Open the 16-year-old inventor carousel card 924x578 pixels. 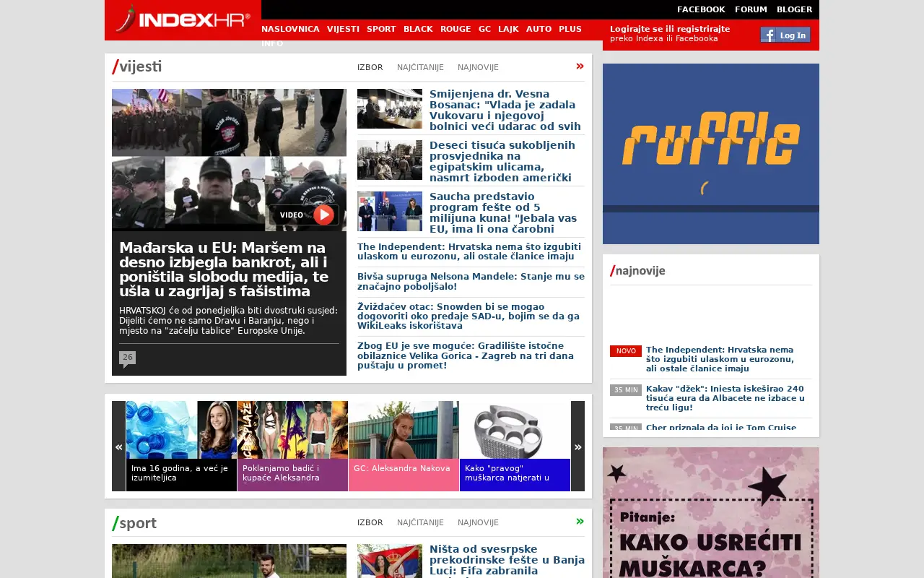pos(181,447)
